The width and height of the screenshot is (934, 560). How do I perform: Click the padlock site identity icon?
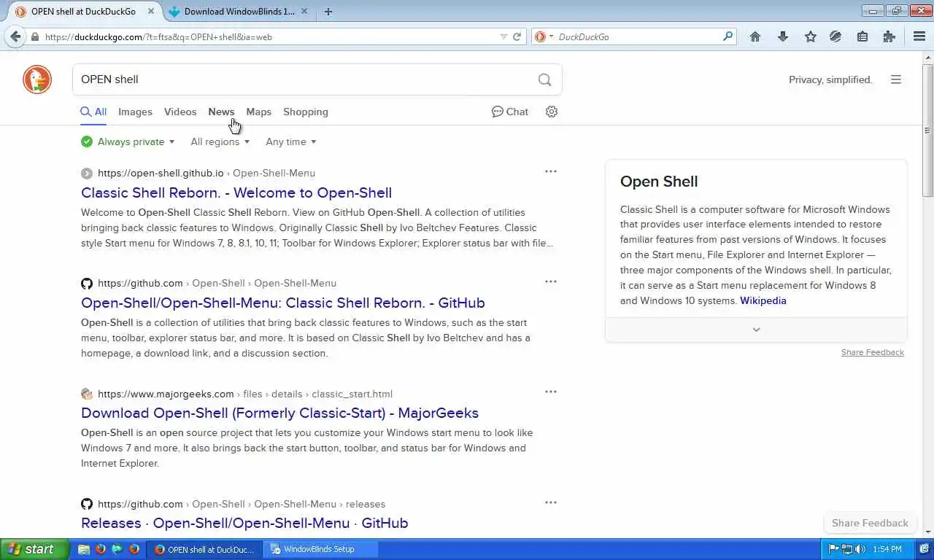[34, 36]
